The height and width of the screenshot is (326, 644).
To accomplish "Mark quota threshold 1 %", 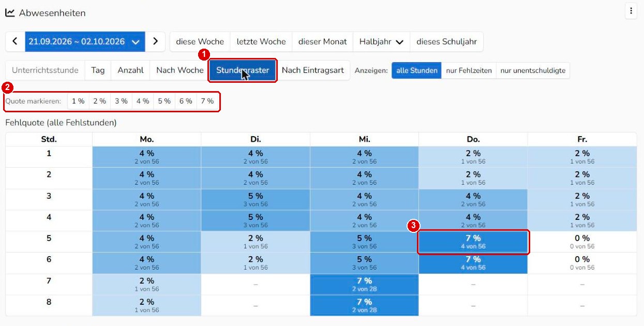I will click(x=78, y=101).
